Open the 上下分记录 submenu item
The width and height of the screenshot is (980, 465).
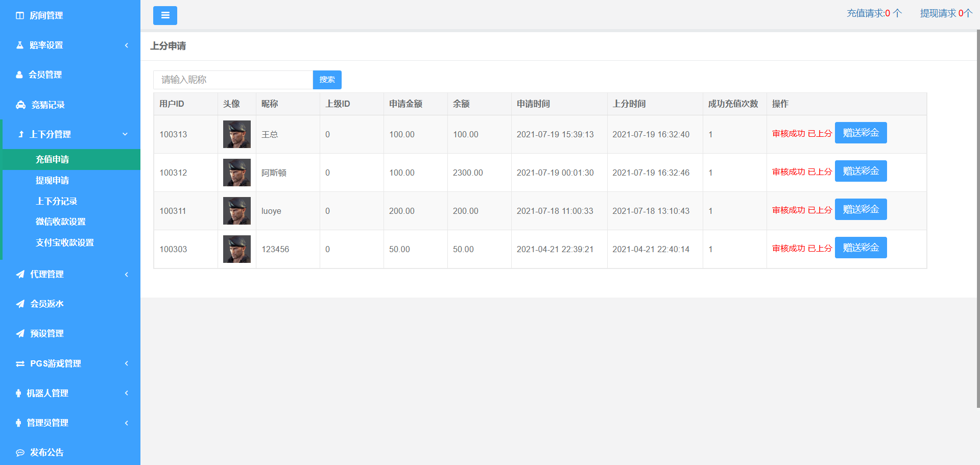pos(56,201)
